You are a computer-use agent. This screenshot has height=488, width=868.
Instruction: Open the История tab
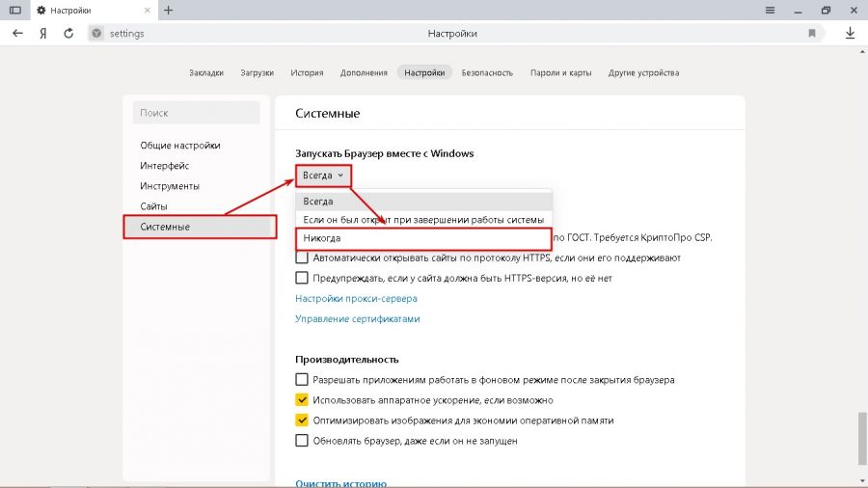(x=308, y=72)
